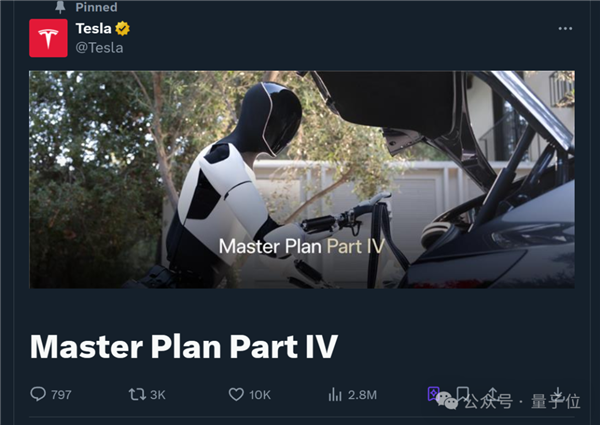Open the Master Plan Part IV headline
The height and width of the screenshot is (425, 600).
tap(184, 346)
